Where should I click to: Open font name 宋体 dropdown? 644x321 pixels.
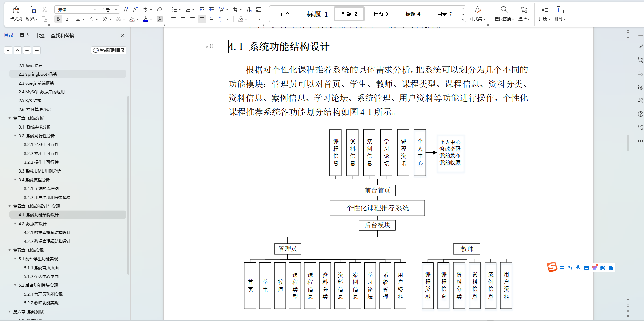95,9
